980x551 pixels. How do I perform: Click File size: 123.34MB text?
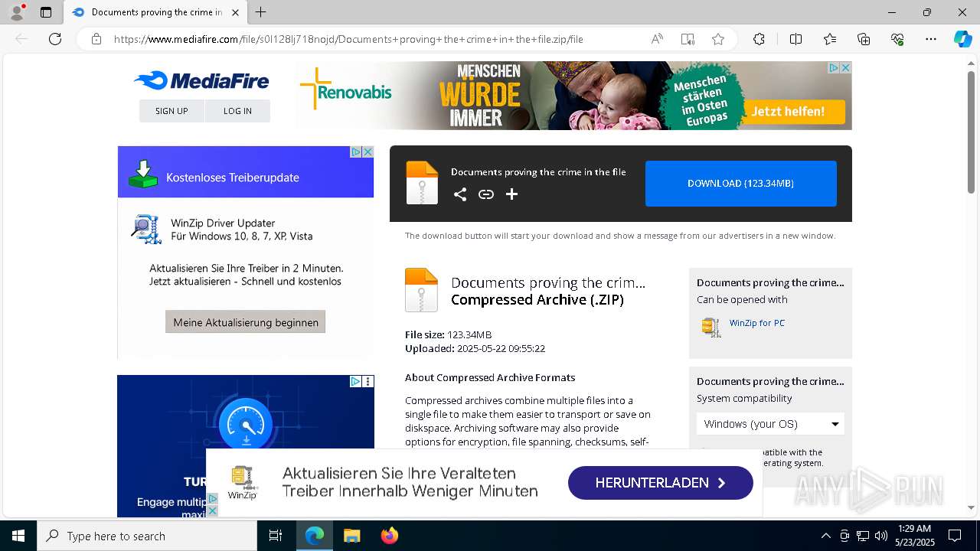coord(448,334)
